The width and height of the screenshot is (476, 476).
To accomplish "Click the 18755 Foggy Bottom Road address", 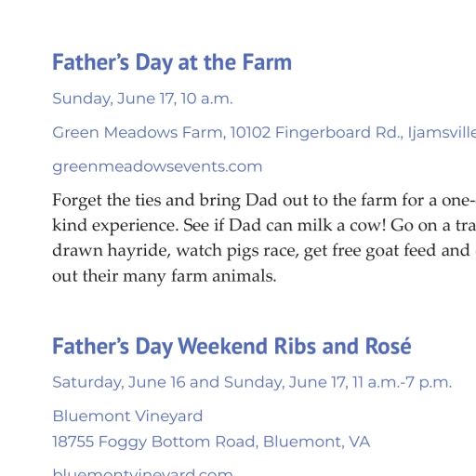I will [x=211, y=442].
